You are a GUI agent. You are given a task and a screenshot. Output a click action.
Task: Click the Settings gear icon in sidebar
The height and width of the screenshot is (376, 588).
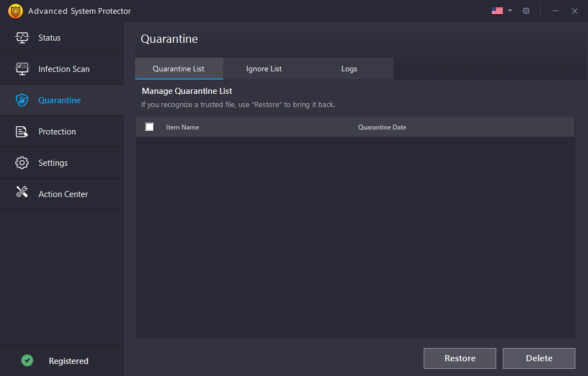[x=22, y=163]
